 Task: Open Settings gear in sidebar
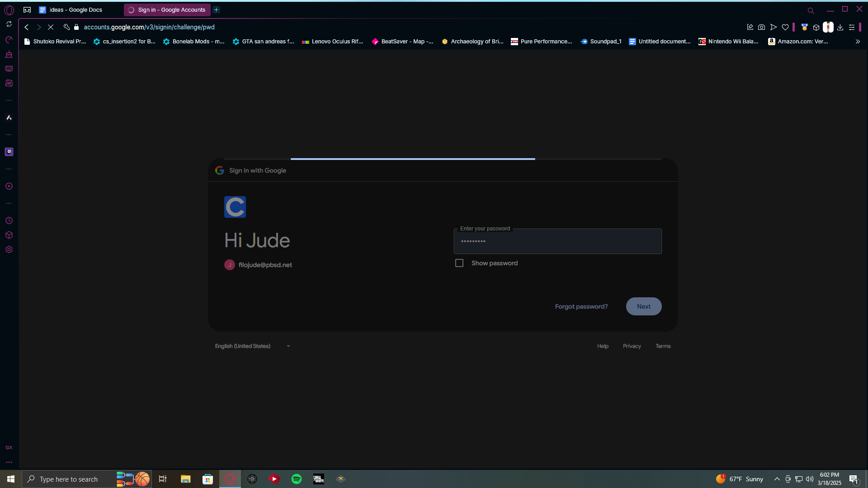(9, 249)
